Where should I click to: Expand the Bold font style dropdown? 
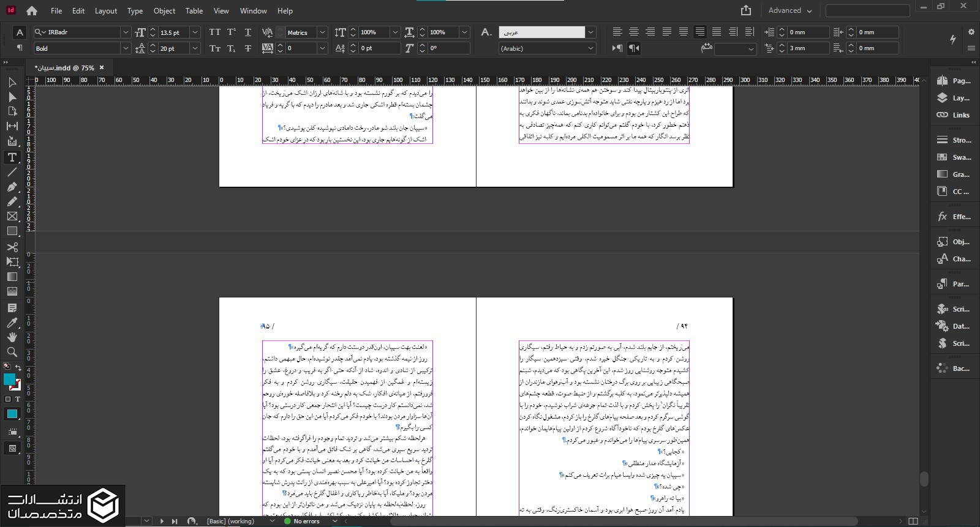pyautogui.click(x=126, y=48)
